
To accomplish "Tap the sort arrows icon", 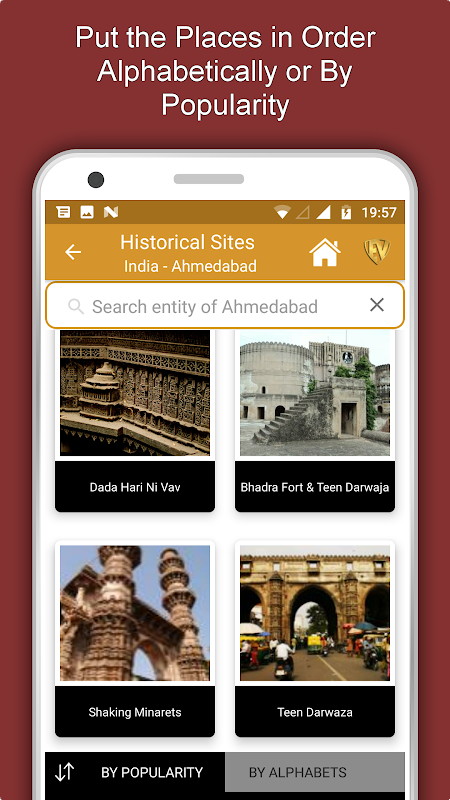I will click(x=65, y=772).
